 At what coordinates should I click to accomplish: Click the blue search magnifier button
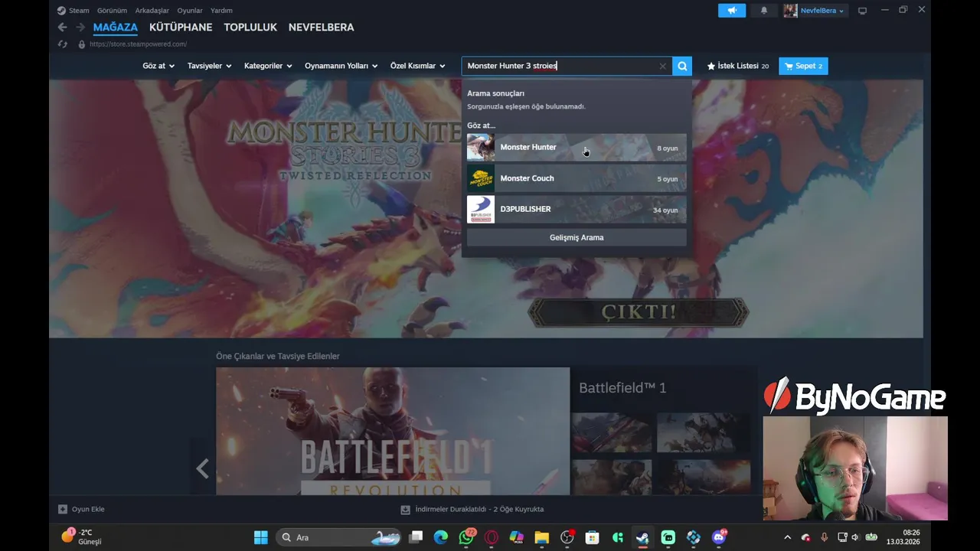tap(682, 66)
